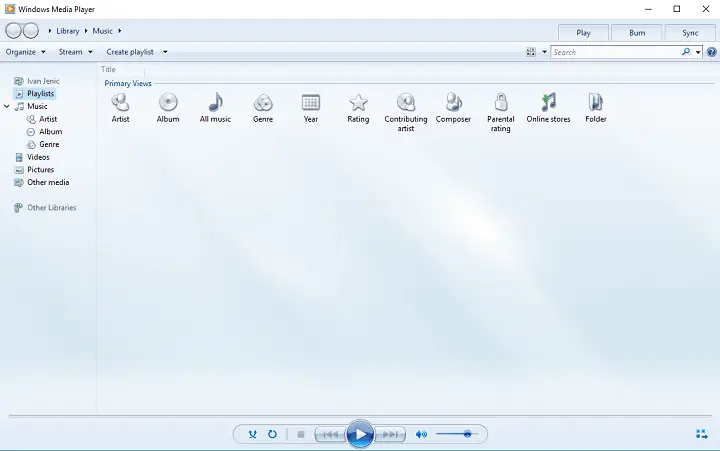720x451 pixels.
Task: Expand the breadcrumb arrow after Music
Action: pyautogui.click(x=119, y=31)
